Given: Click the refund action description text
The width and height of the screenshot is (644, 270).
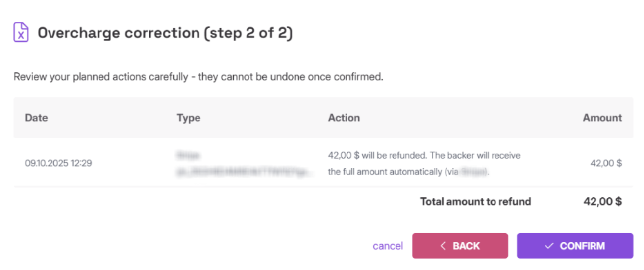Looking at the screenshot, I should point(424,156).
